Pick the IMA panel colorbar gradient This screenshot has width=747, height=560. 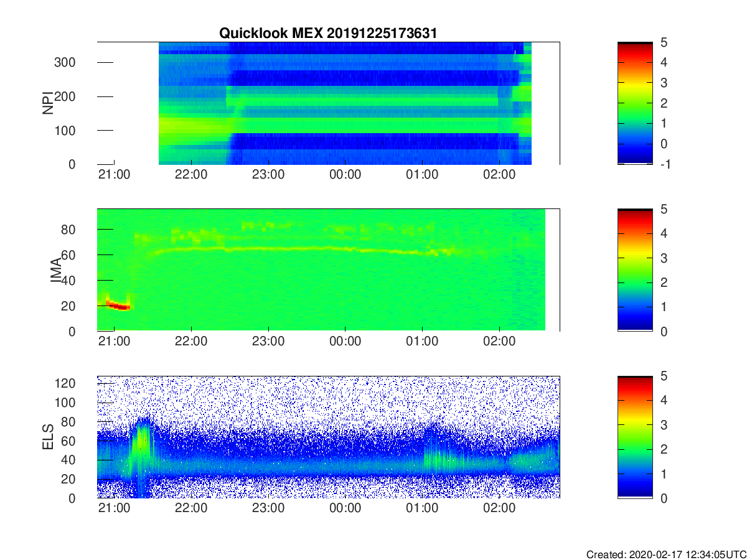(x=635, y=270)
